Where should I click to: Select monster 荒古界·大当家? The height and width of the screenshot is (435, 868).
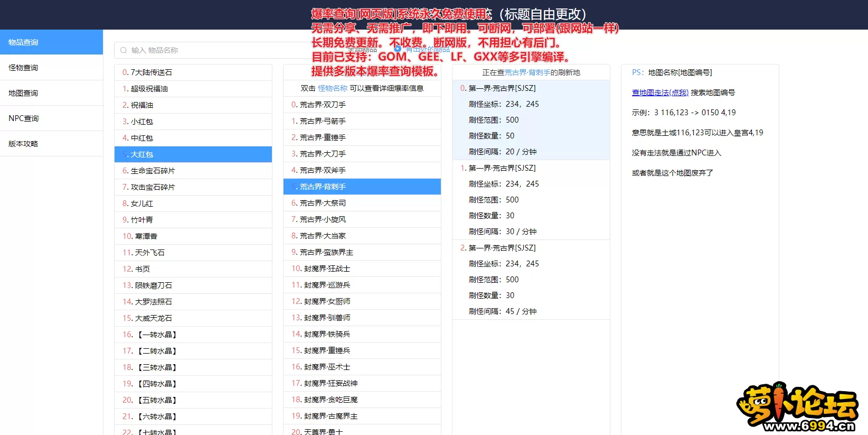[362, 236]
